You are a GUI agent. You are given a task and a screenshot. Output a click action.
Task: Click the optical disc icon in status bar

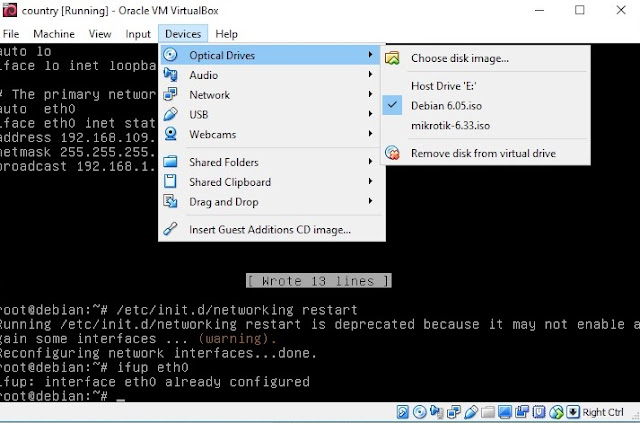[420, 412]
